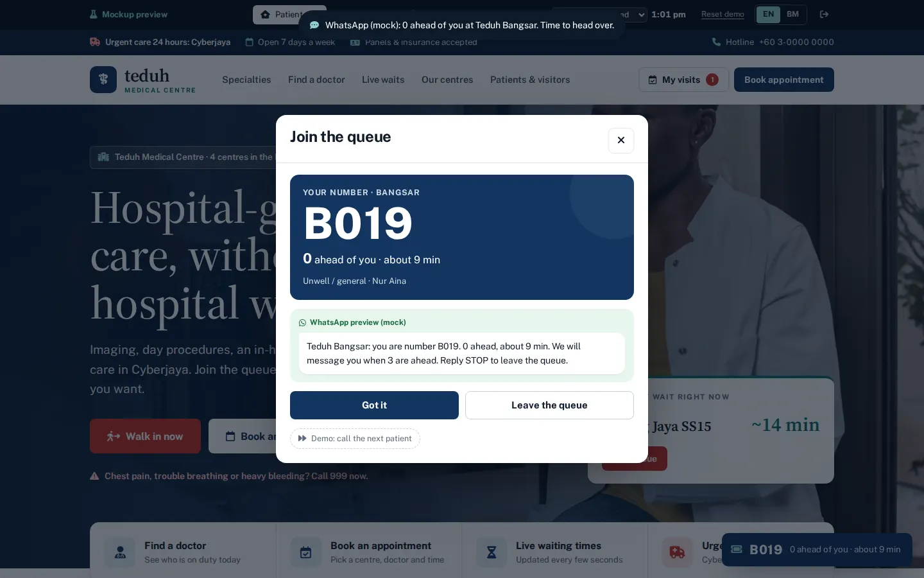The height and width of the screenshot is (578, 924).
Task: Click the phone icon beside Hotline
Action: point(716,42)
